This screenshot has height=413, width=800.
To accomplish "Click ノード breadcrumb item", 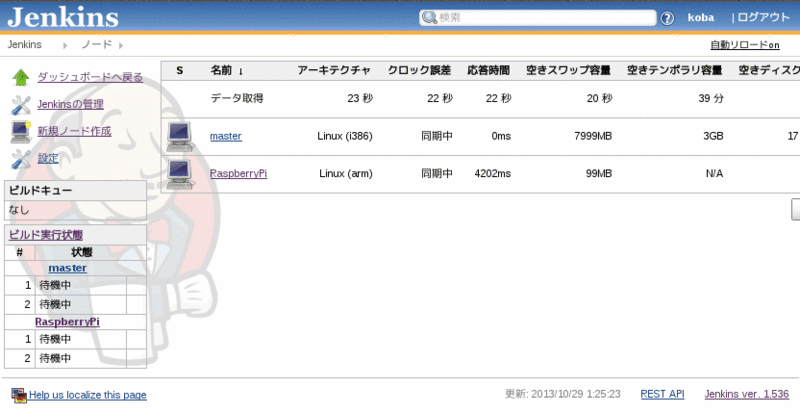I will point(96,44).
